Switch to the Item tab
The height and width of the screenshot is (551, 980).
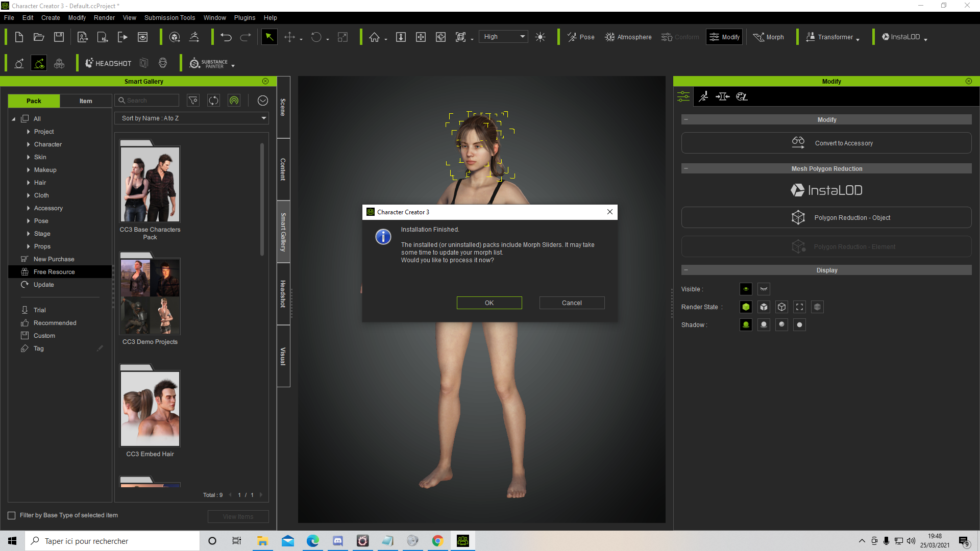tap(86, 101)
